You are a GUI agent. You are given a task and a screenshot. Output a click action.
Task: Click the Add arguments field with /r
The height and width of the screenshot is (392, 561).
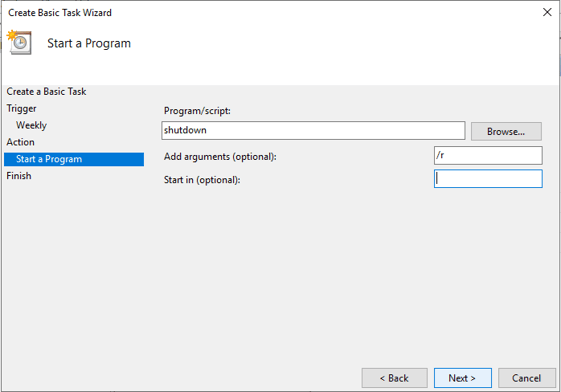point(488,156)
